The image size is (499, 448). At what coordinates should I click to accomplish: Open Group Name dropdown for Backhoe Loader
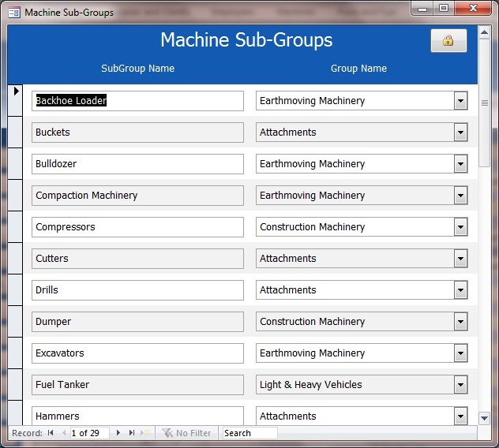[x=460, y=101]
